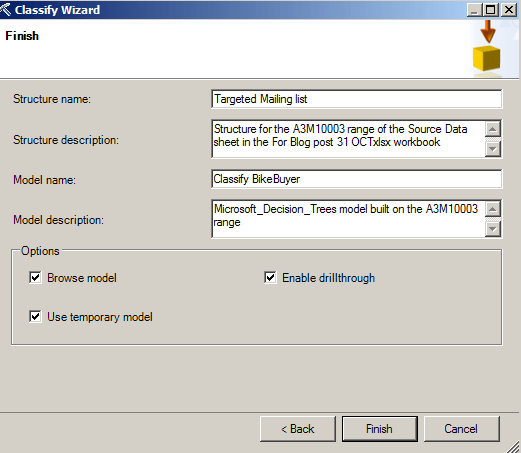Click the Finish page heading

tap(22, 36)
